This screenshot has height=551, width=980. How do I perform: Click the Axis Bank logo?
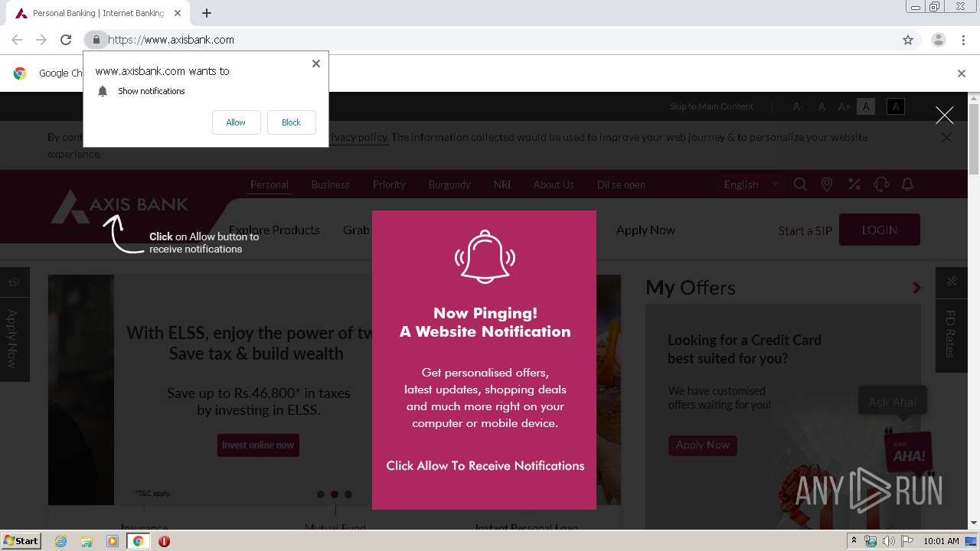pos(119,206)
